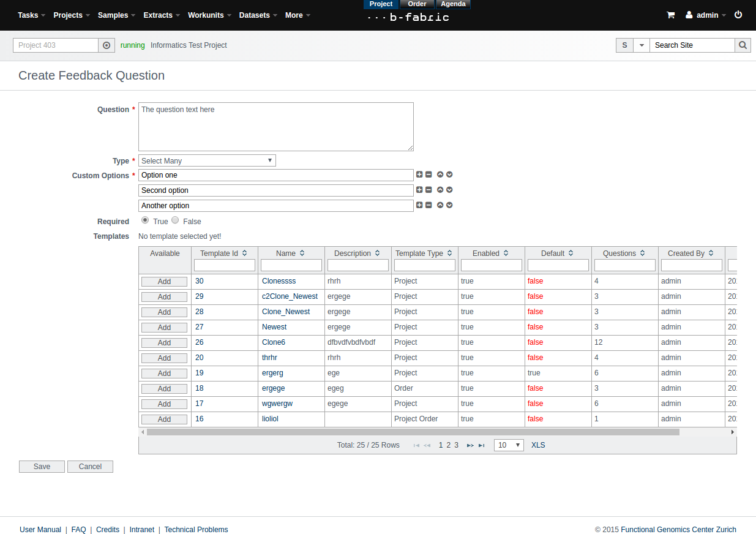Image resolution: width=756 pixels, height=534 pixels.
Task: Open the Workunits menu
Action: click(209, 15)
